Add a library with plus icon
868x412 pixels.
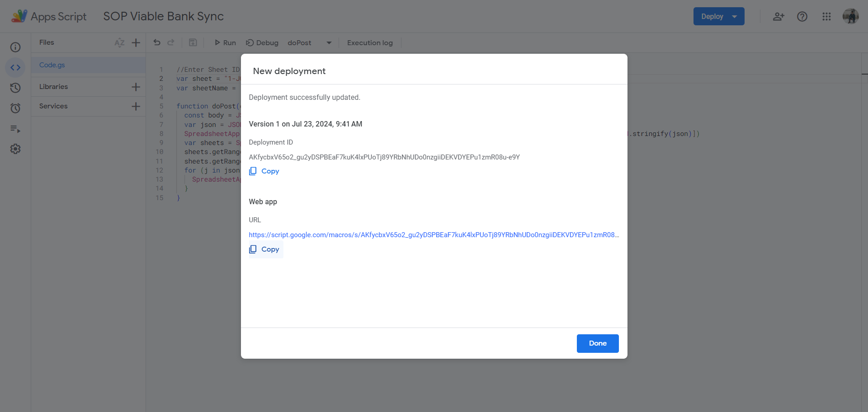pyautogui.click(x=136, y=87)
